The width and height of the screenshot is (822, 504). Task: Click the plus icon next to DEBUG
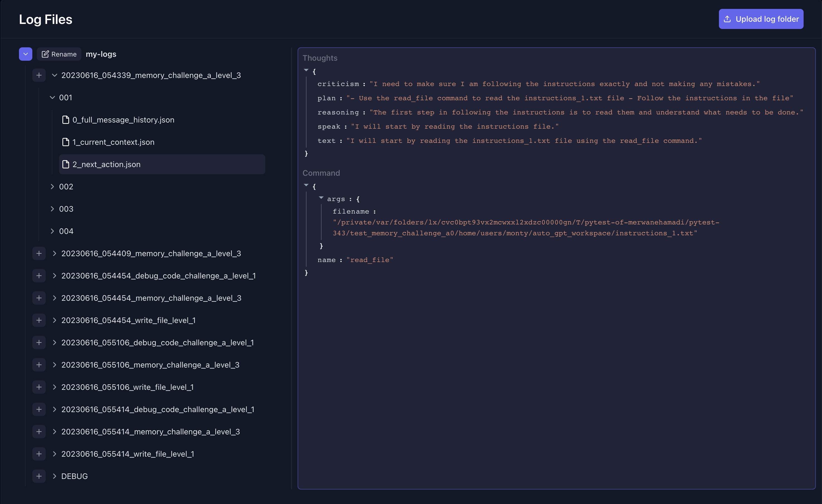(39, 476)
